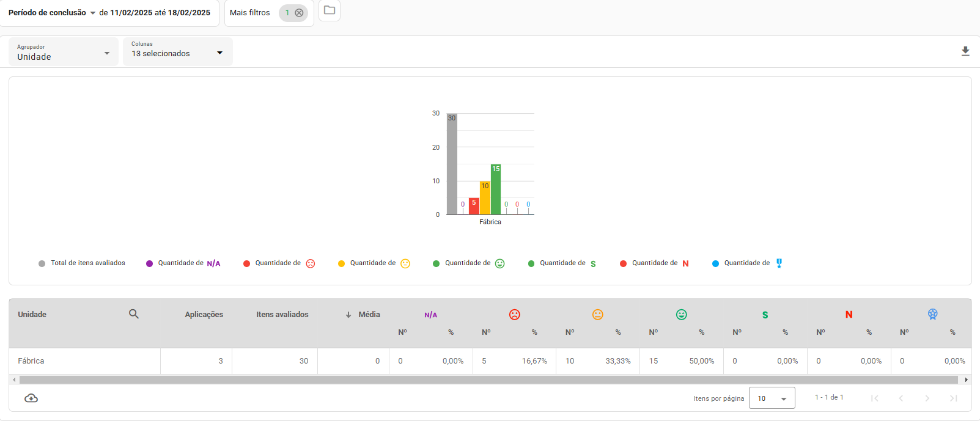Click the cloud download icon below table
Screen dimensions: 980x421
[31, 398]
